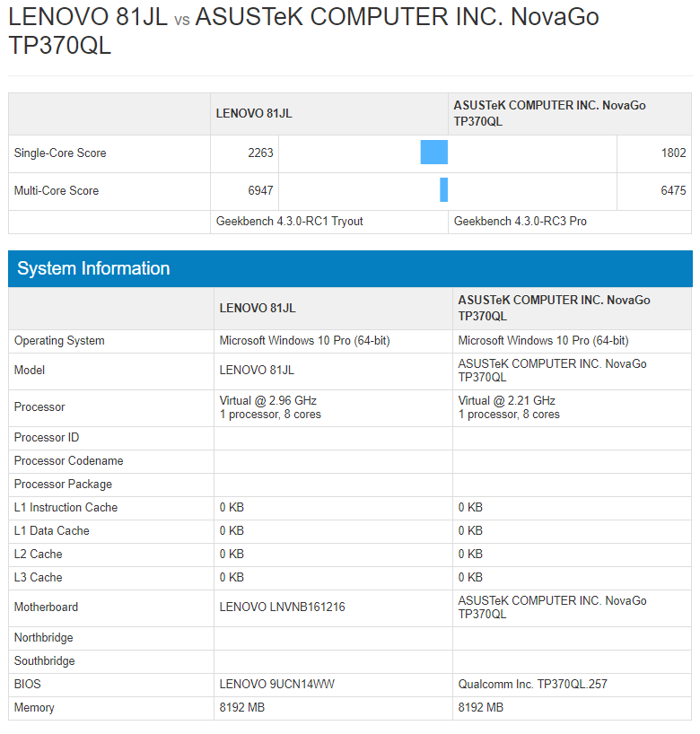The height and width of the screenshot is (734, 700).
Task: Click the Processor row label
Action: (x=39, y=407)
